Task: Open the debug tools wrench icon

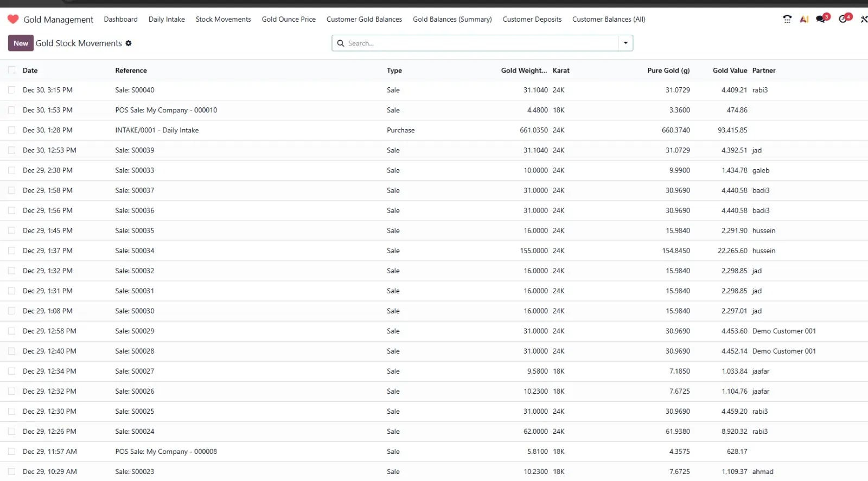Action: pyautogui.click(x=864, y=19)
